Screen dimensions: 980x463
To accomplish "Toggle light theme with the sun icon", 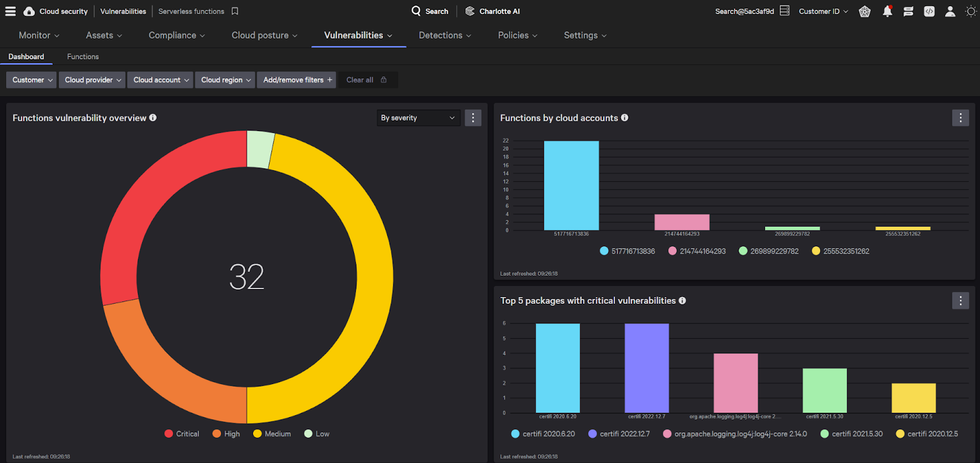I will click(x=971, y=11).
